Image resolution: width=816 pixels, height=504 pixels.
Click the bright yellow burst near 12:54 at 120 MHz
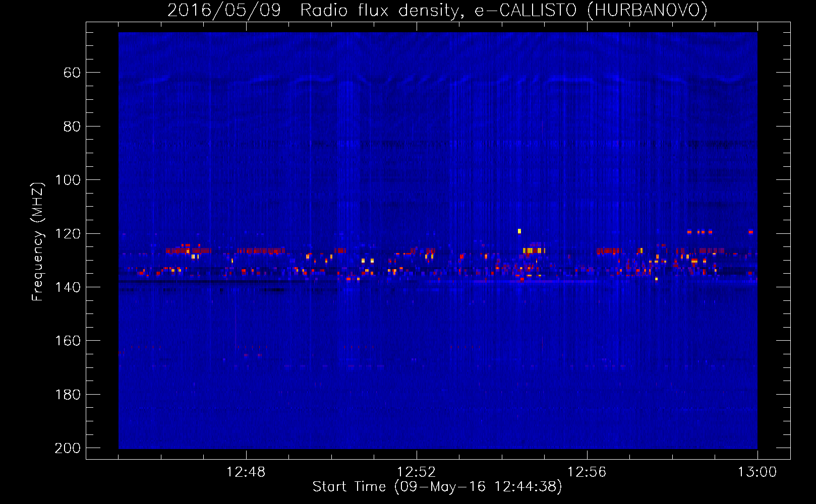click(519, 231)
